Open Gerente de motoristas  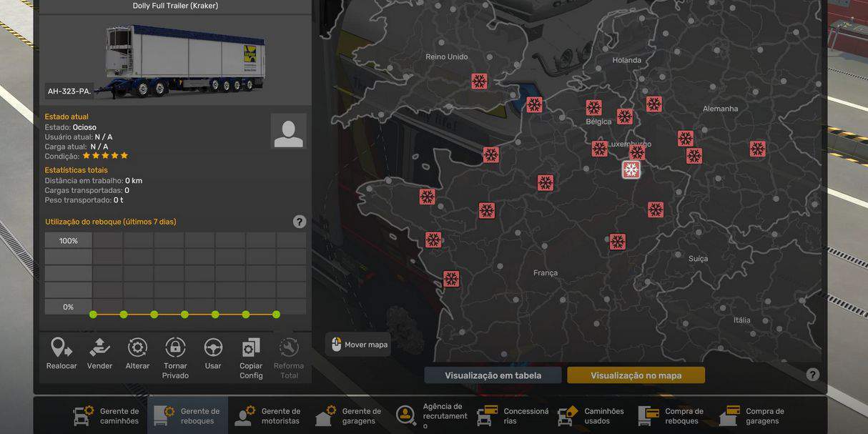(269, 416)
